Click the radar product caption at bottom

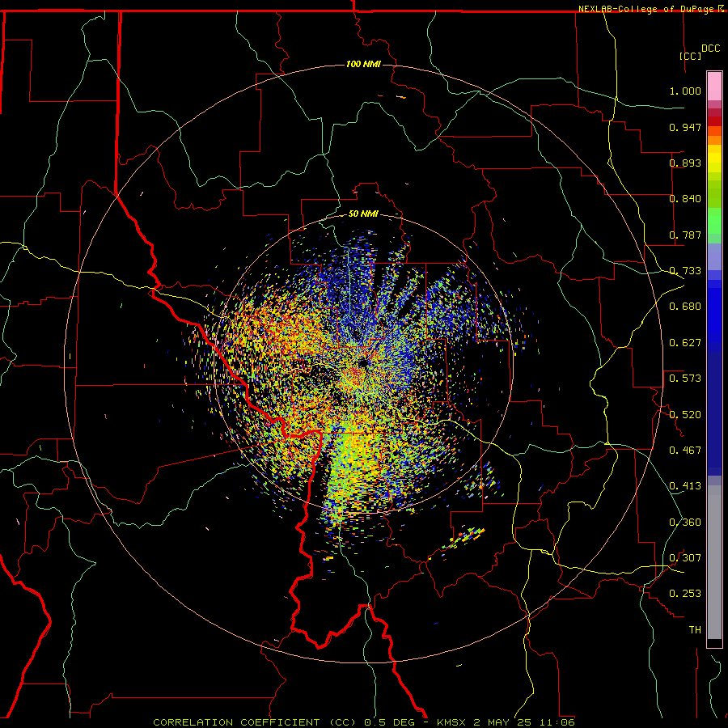(x=364, y=722)
